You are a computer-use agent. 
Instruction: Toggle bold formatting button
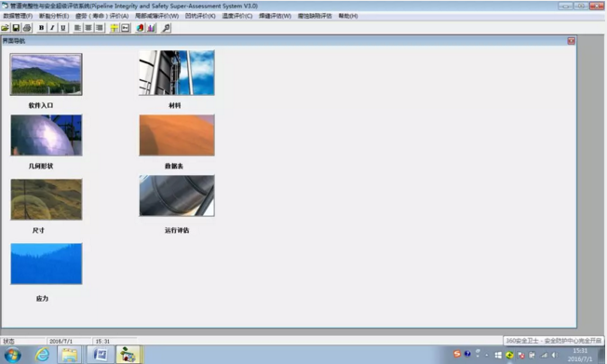pyautogui.click(x=41, y=28)
